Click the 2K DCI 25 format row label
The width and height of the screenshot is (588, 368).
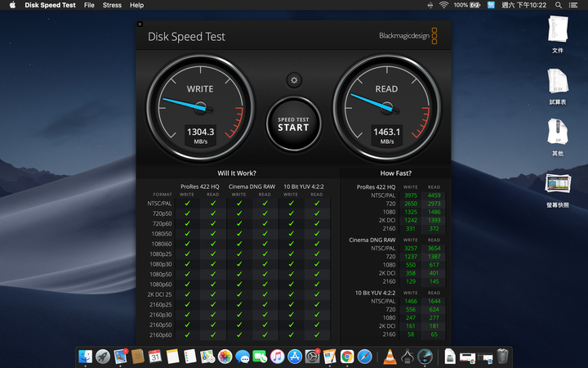click(x=159, y=294)
